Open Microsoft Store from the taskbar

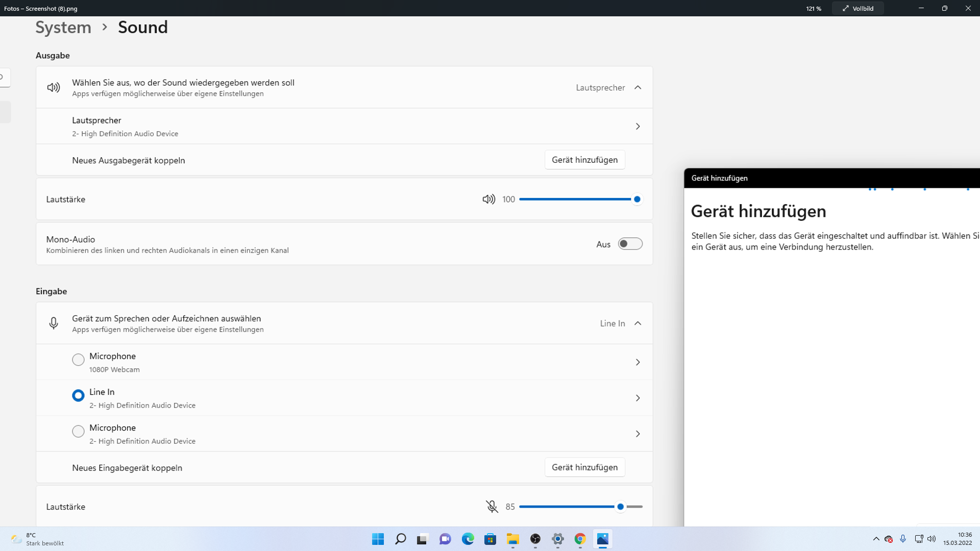click(490, 539)
